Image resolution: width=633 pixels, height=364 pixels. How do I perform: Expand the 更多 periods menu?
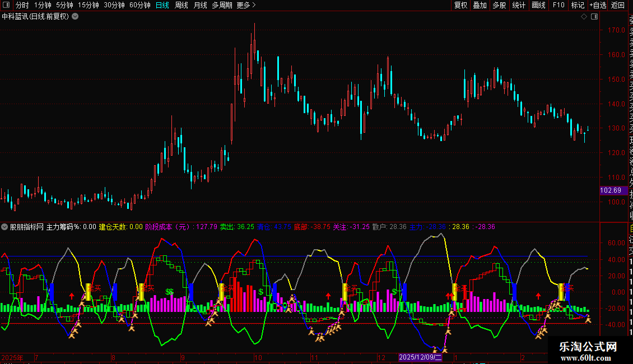pyautogui.click(x=246, y=5)
